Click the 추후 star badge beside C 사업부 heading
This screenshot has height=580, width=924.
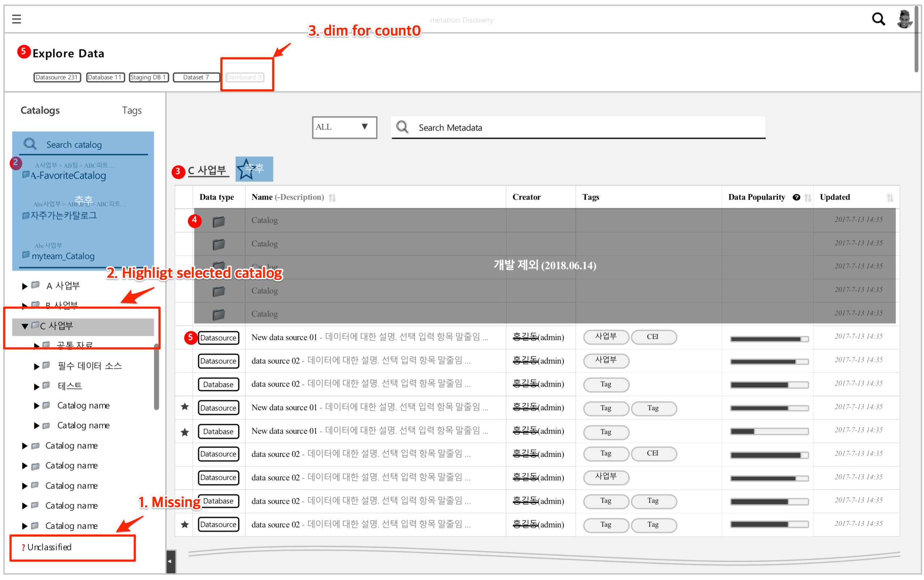point(254,169)
